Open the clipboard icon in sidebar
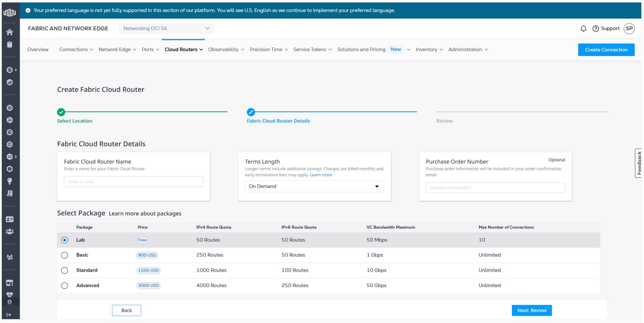644x323 pixels. (x=10, y=44)
